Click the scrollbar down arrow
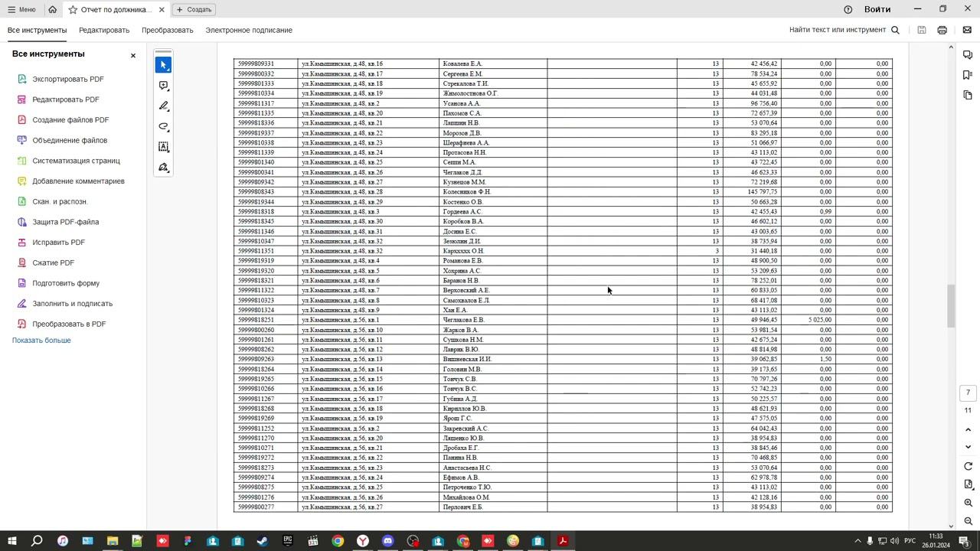 click(951, 526)
